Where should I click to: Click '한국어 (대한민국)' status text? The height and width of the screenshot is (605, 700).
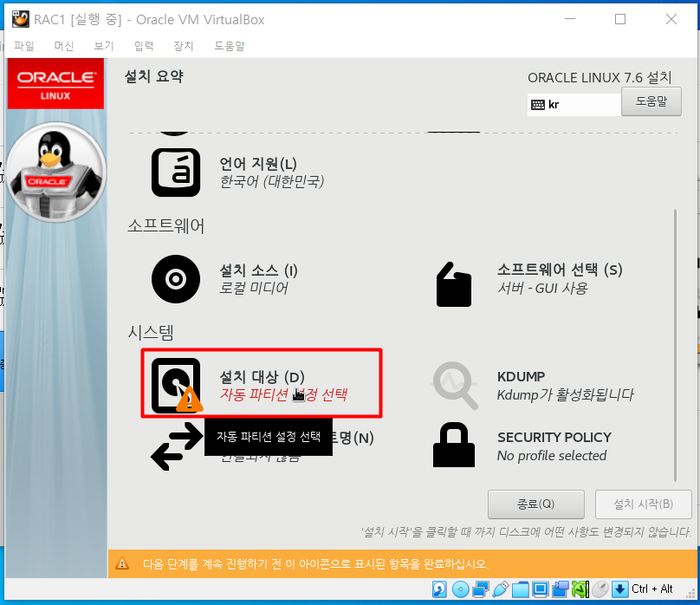272,182
